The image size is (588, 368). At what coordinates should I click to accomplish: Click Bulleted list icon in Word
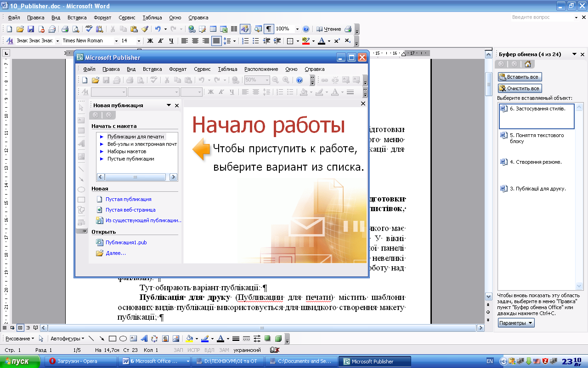coord(256,41)
